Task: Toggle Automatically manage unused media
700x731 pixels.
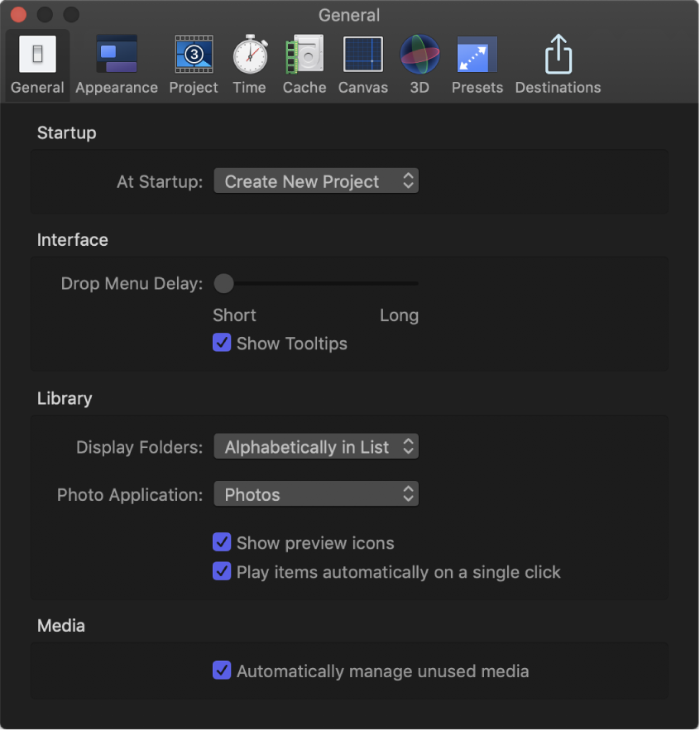Action: click(222, 671)
